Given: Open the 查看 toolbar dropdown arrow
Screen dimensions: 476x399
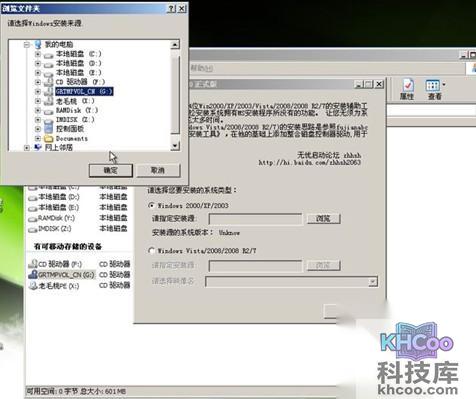Looking at the screenshot, I should [444, 85].
